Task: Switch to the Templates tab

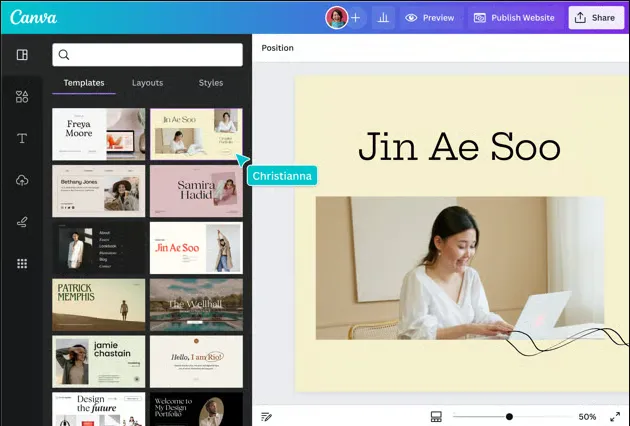Action: tap(84, 83)
